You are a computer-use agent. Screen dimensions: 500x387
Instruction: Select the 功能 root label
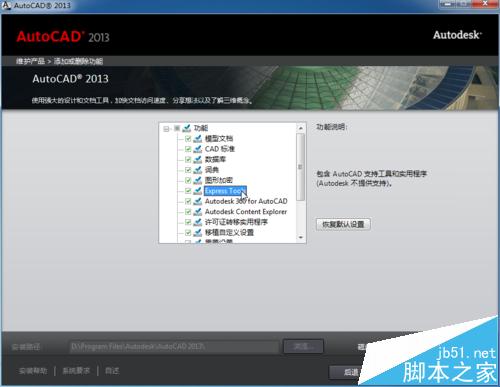point(201,128)
